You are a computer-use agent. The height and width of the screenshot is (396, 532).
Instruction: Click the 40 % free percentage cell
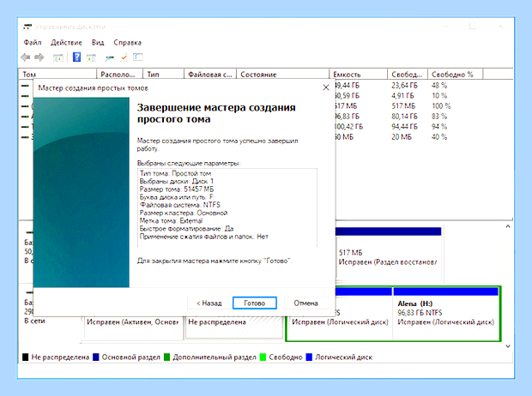[x=439, y=137]
